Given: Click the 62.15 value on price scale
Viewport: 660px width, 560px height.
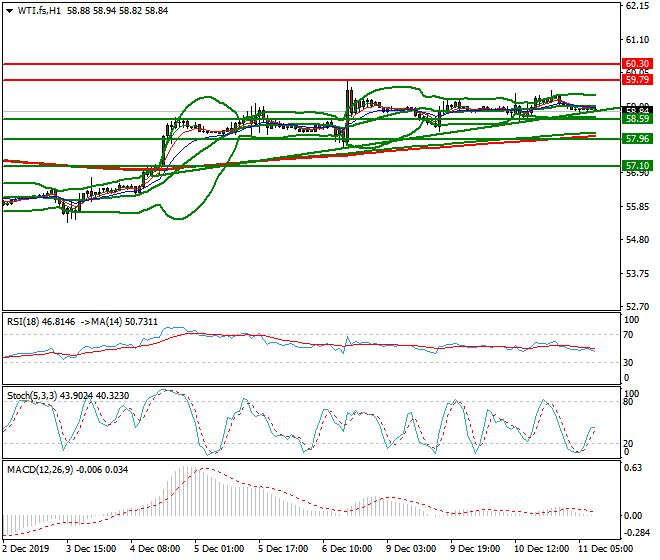Looking at the screenshot, I should tap(637, 6).
